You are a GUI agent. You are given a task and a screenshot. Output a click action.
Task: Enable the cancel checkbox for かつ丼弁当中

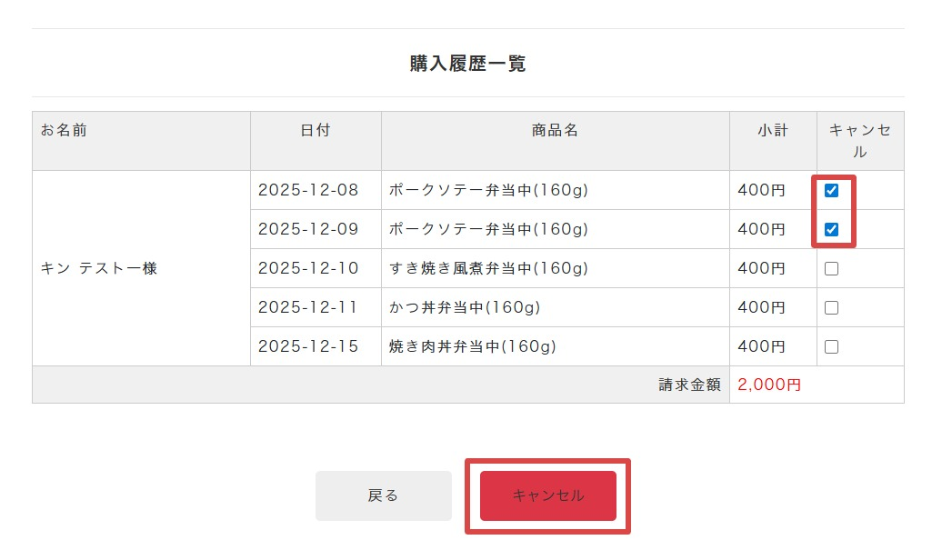tap(831, 308)
